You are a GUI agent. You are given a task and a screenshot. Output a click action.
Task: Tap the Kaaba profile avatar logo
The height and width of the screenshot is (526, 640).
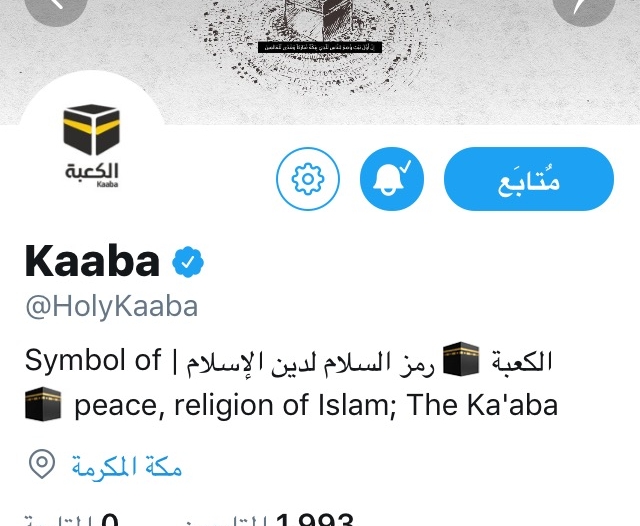click(92, 145)
